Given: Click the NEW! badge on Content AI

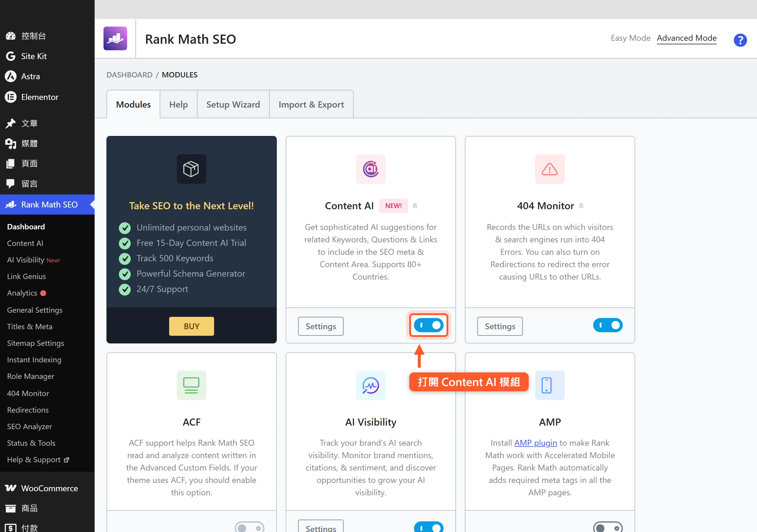Looking at the screenshot, I should click(393, 206).
